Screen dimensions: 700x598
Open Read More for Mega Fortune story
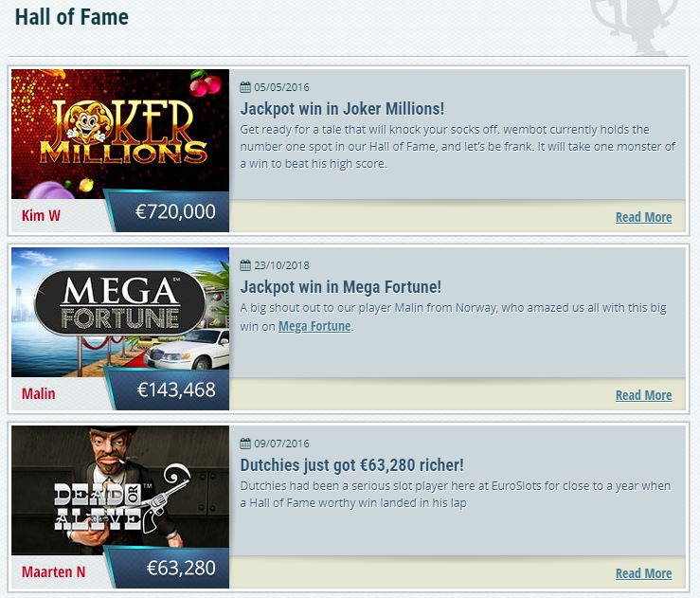tap(643, 395)
